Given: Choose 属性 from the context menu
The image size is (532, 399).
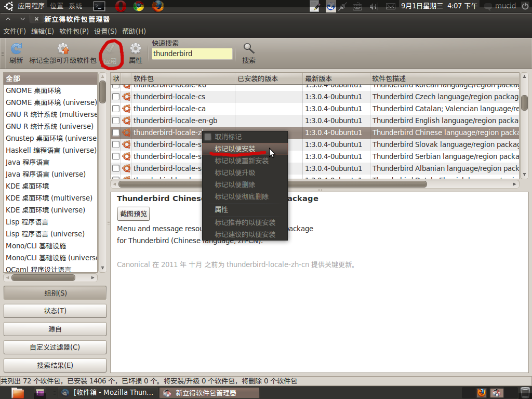Looking at the screenshot, I should point(221,209).
